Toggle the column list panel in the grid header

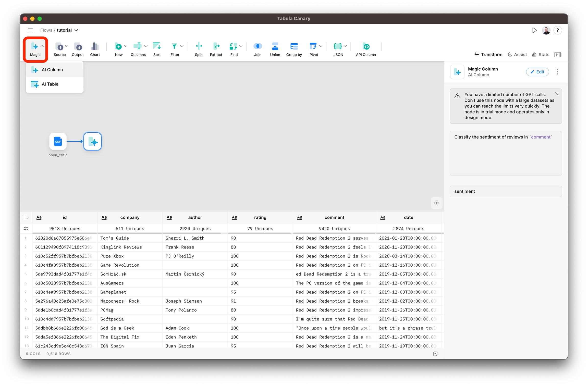26,217
